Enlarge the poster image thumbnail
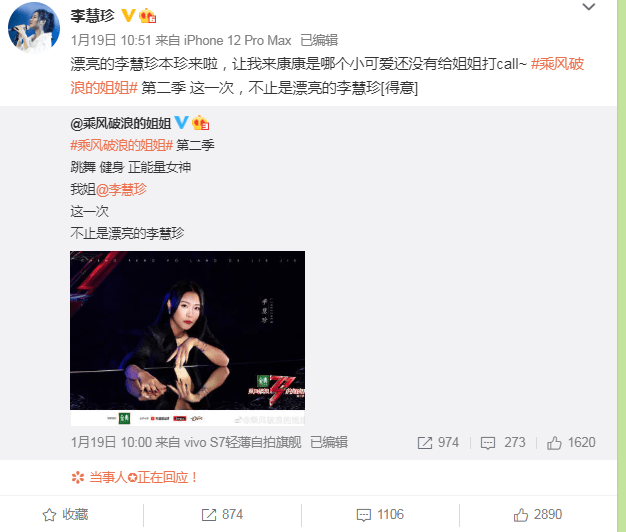The image size is (626, 532). point(187,338)
